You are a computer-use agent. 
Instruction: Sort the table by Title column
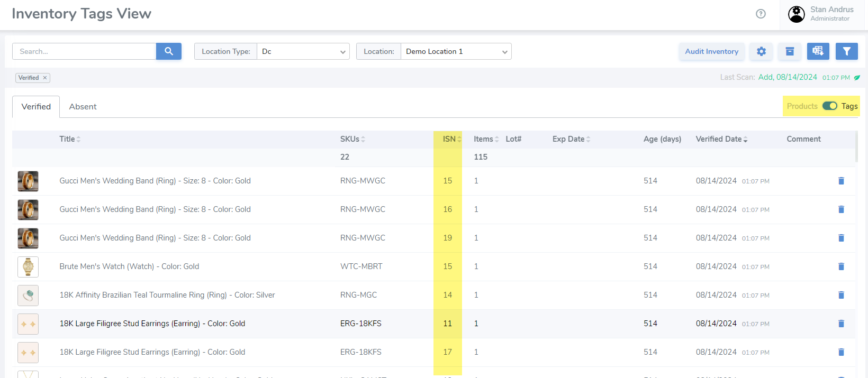coord(70,139)
